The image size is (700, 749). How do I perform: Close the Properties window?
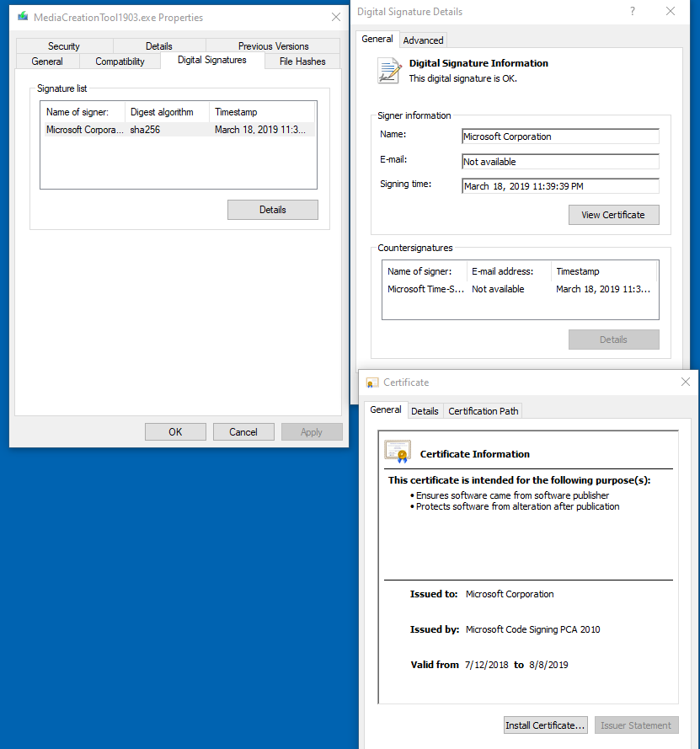336,17
